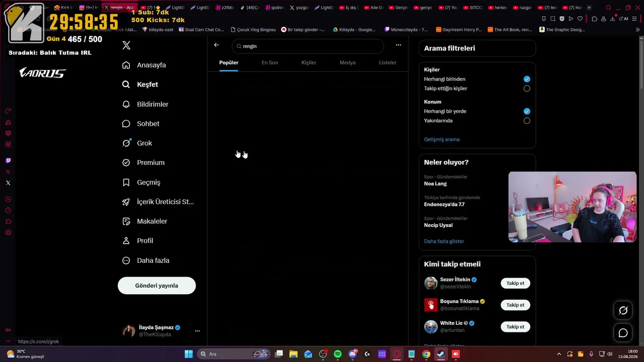This screenshot has height=362, width=644.
Task: Switch to the Kişiler tab
Action: click(x=309, y=62)
